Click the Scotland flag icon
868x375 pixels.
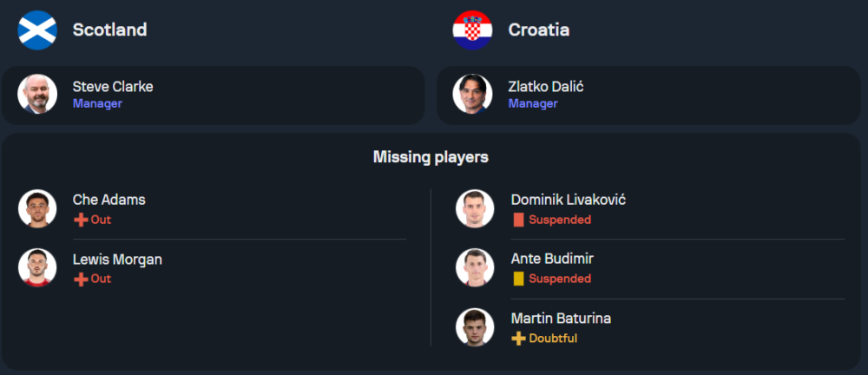tap(37, 30)
